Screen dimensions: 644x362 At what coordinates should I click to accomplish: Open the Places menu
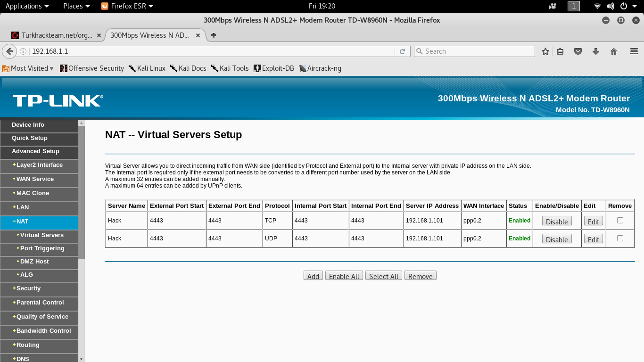pyautogui.click(x=76, y=6)
